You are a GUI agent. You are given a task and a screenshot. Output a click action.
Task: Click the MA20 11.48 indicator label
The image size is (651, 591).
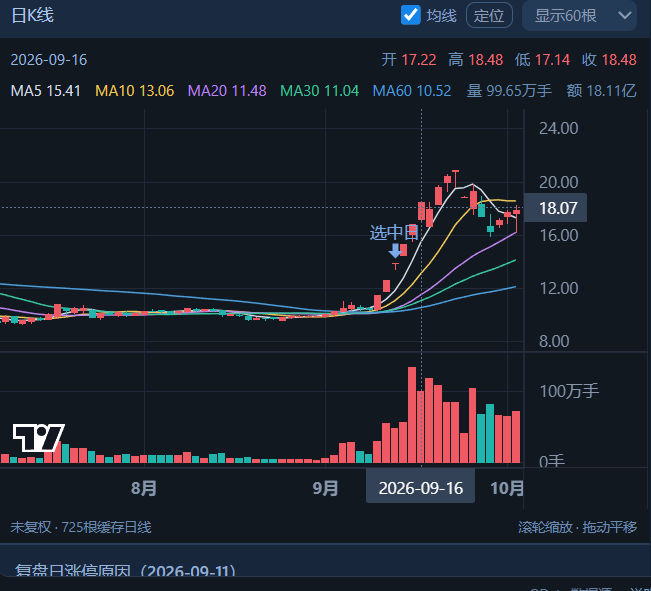coord(227,91)
